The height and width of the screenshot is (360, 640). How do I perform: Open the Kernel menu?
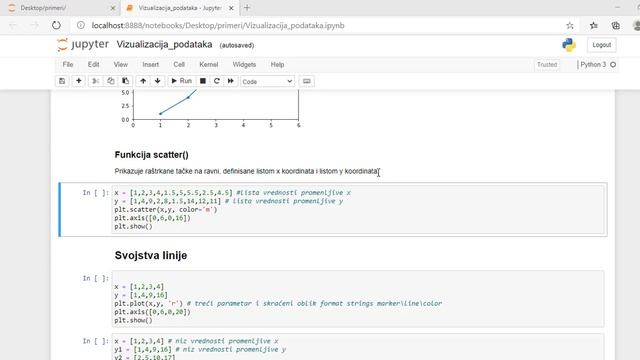point(209,64)
